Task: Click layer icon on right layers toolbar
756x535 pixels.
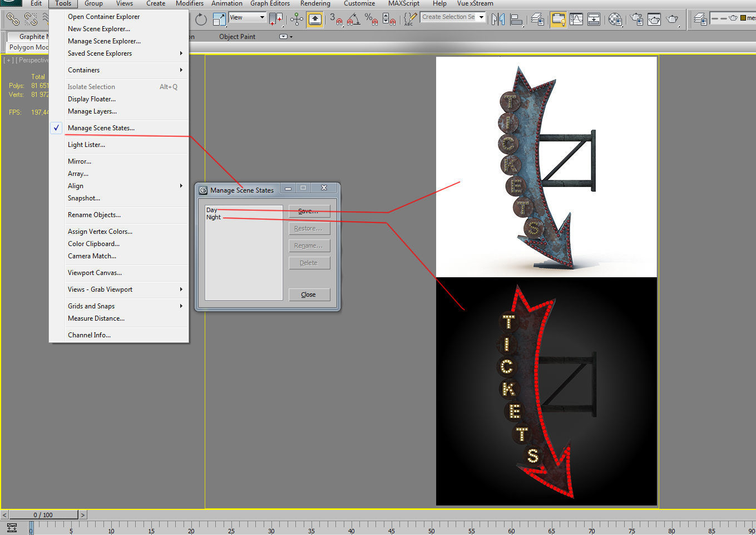Action: coord(700,19)
